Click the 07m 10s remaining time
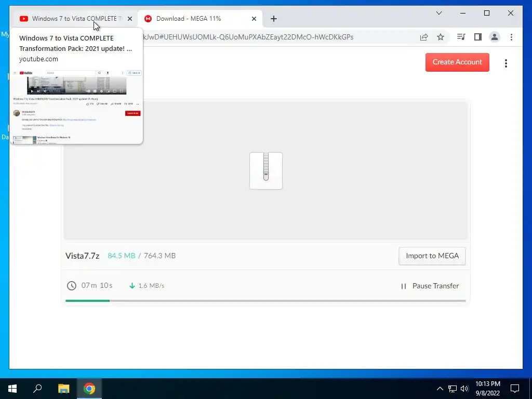This screenshot has width=532, height=399. pos(97,285)
